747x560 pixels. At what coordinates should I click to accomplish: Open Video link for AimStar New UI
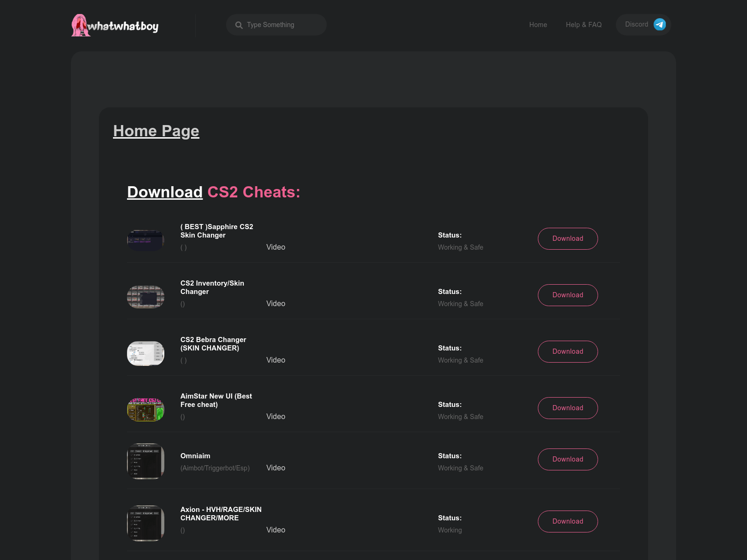pos(275,417)
